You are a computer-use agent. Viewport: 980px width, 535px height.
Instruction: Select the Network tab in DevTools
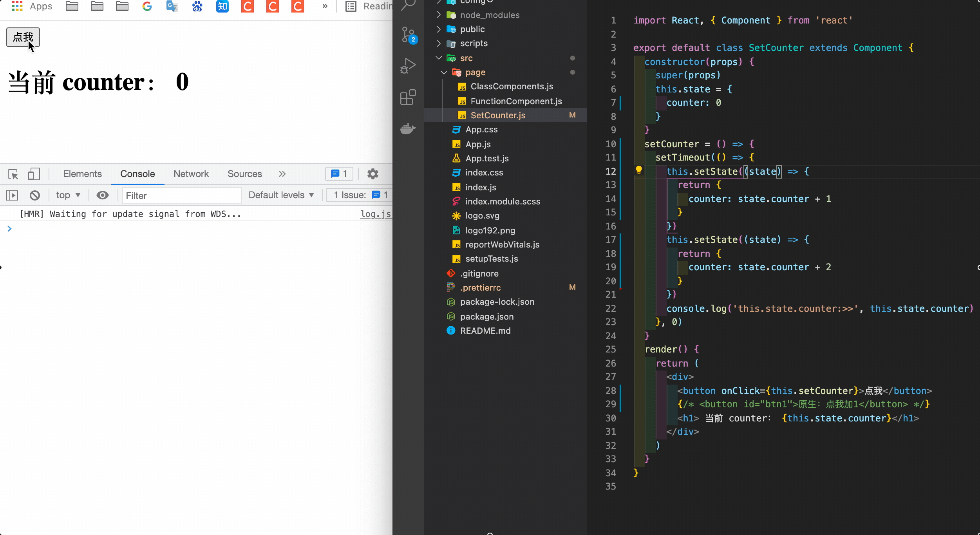point(191,173)
